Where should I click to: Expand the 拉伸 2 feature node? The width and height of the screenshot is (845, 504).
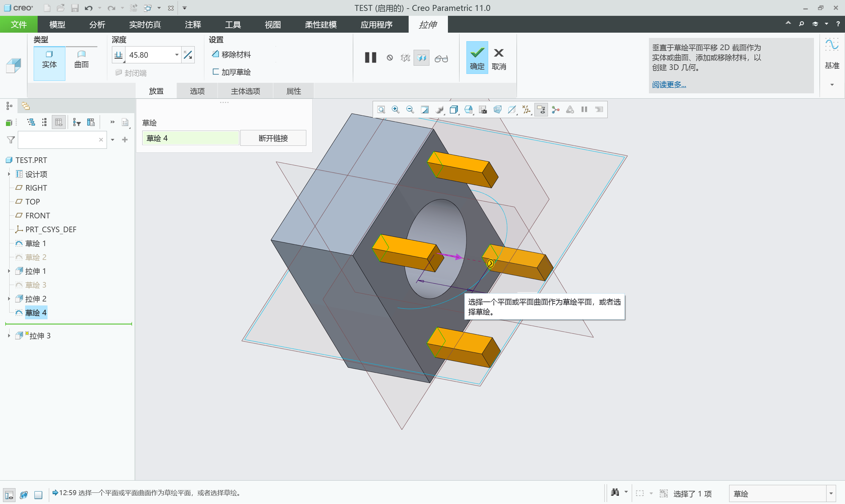point(9,299)
